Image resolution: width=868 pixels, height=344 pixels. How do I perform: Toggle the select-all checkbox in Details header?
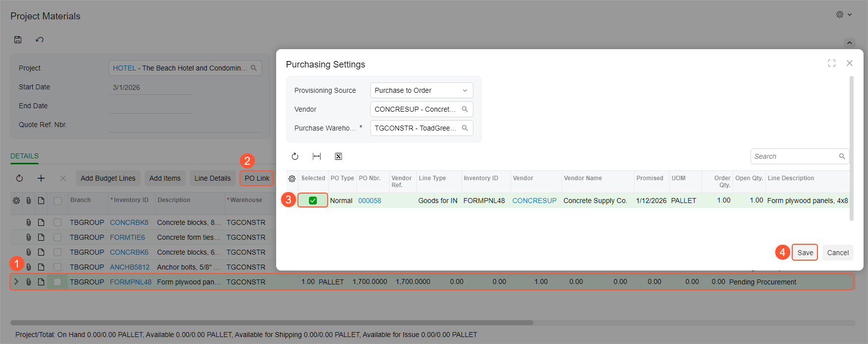pos(58,201)
